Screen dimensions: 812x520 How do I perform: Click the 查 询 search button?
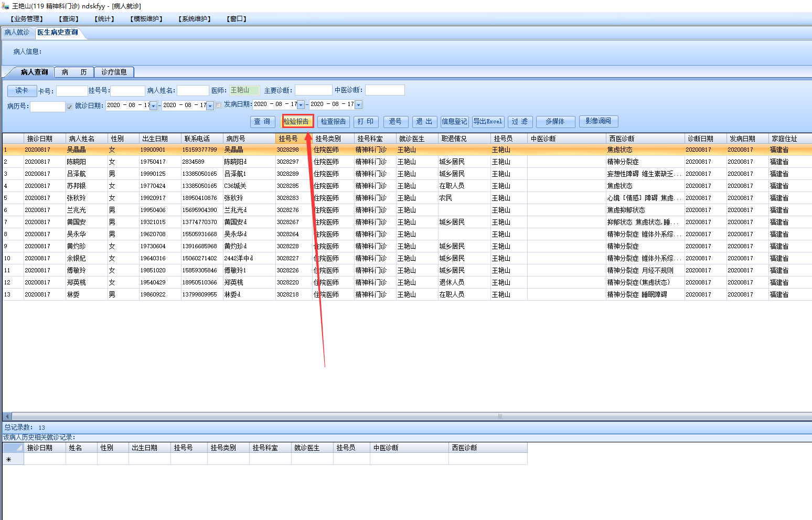(262, 122)
